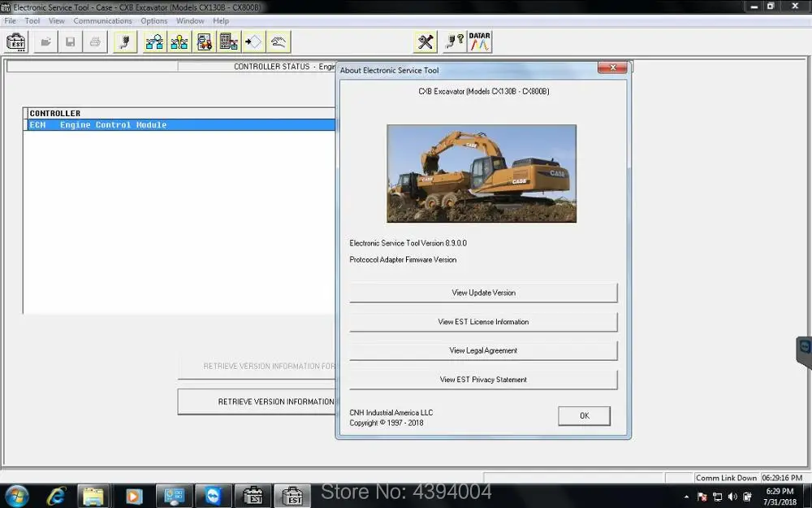Screen dimensions: 812x508
Task: Click the programming module toolbar icon
Action: [x=228, y=42]
